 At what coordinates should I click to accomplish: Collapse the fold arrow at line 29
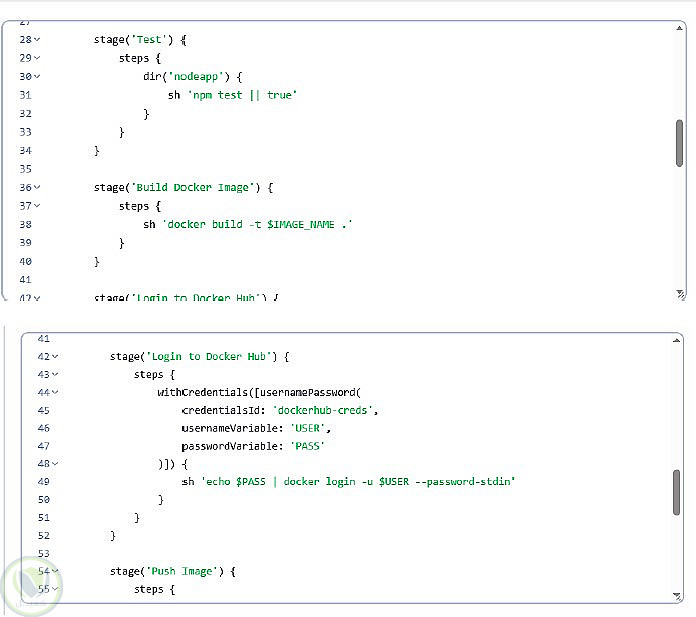pyautogui.click(x=37, y=58)
